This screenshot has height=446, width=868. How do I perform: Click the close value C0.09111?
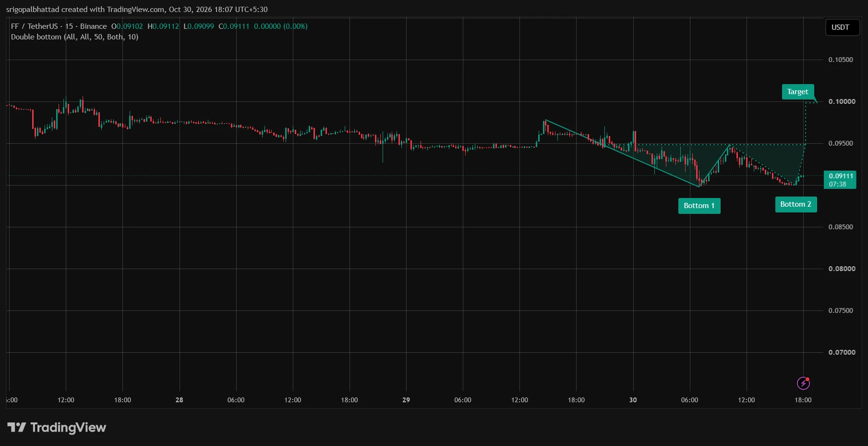234,26
